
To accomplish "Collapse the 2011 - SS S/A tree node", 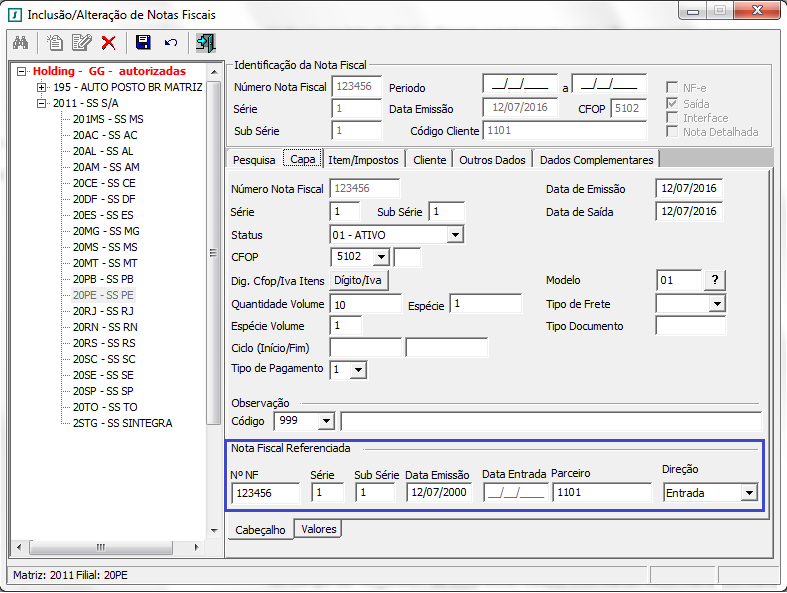I will (x=42, y=103).
